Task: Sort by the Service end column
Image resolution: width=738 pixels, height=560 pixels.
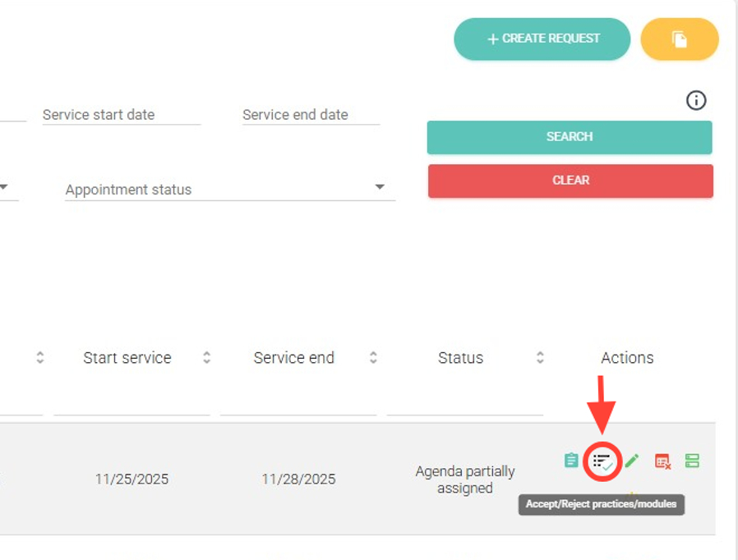Action: click(373, 358)
